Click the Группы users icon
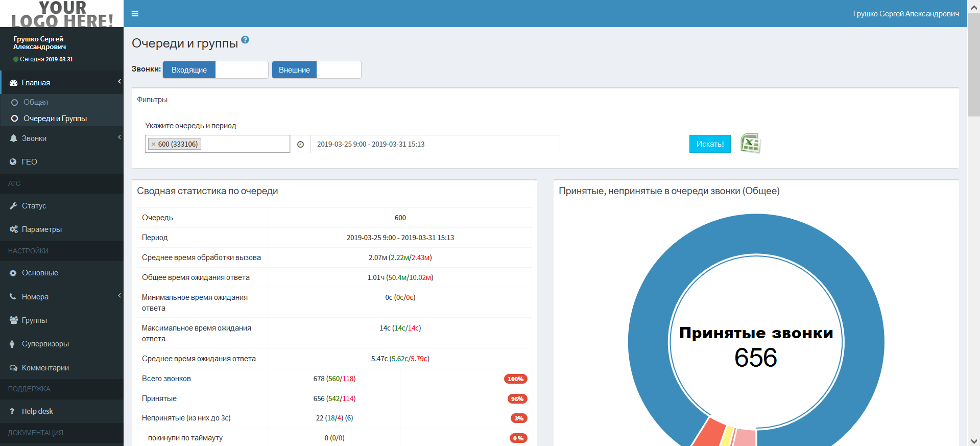The height and width of the screenshot is (446, 980). 13,320
